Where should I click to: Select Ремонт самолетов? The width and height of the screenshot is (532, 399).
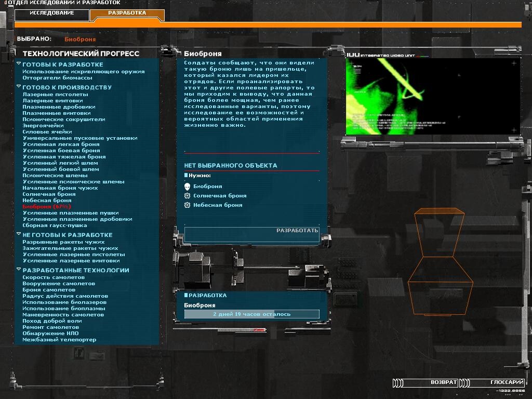click(x=50, y=327)
